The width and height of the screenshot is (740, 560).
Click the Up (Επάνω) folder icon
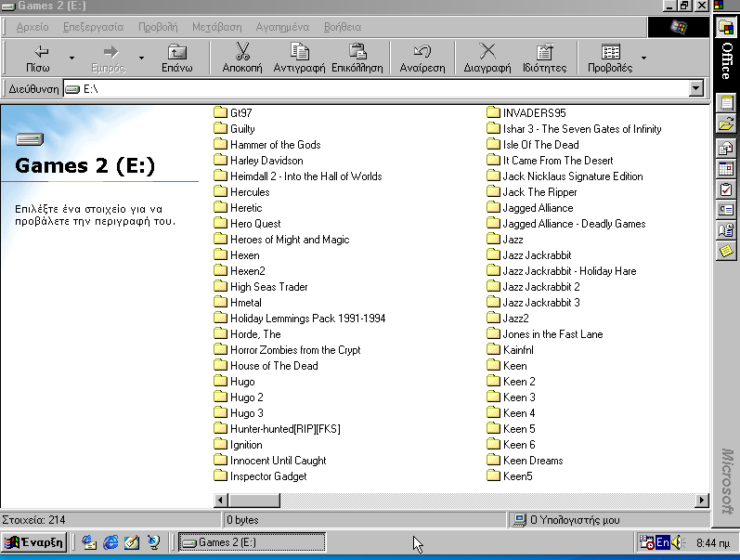coord(176,58)
